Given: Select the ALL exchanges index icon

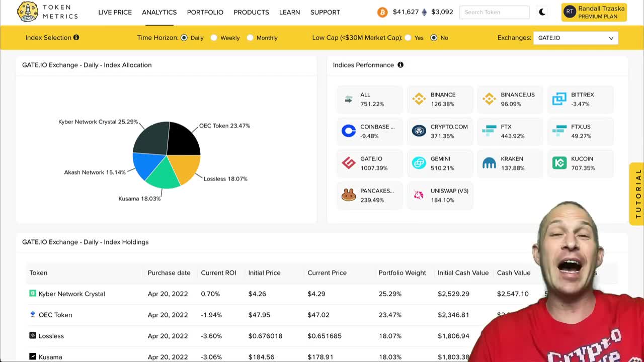Looking at the screenshot, I should pos(349,99).
